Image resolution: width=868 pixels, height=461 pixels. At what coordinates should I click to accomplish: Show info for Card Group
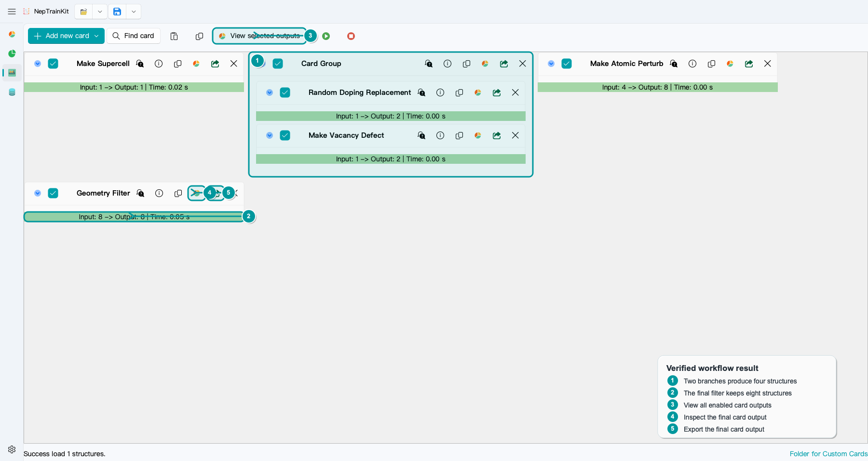[x=448, y=64]
